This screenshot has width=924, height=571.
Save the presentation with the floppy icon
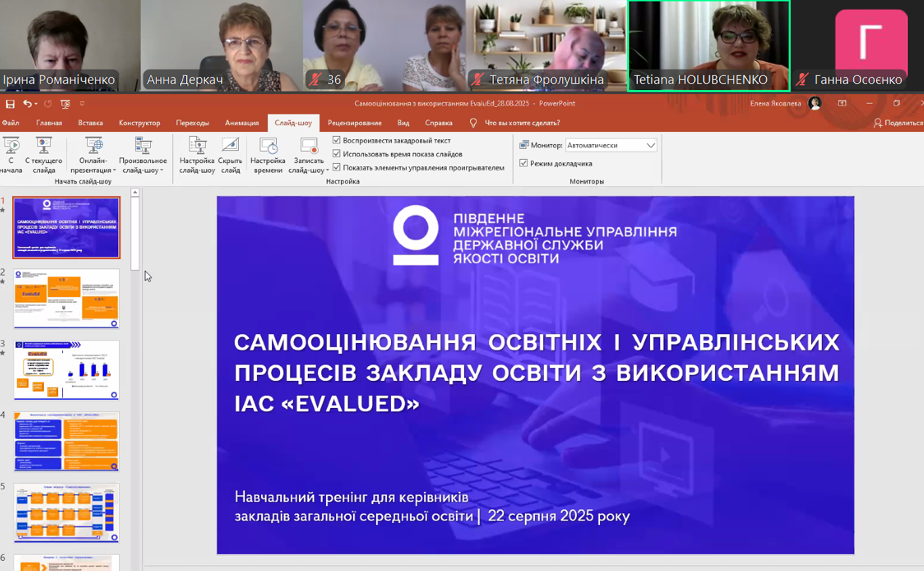(x=10, y=104)
